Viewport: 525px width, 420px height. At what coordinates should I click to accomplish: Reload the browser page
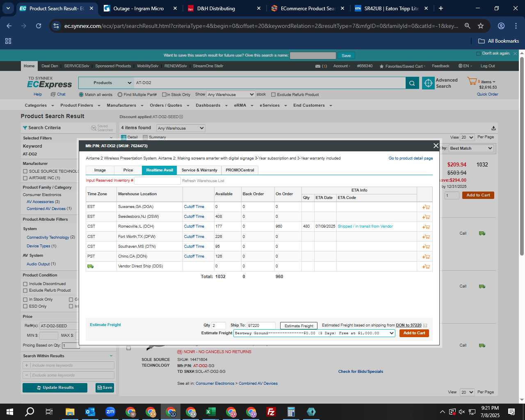point(39,26)
